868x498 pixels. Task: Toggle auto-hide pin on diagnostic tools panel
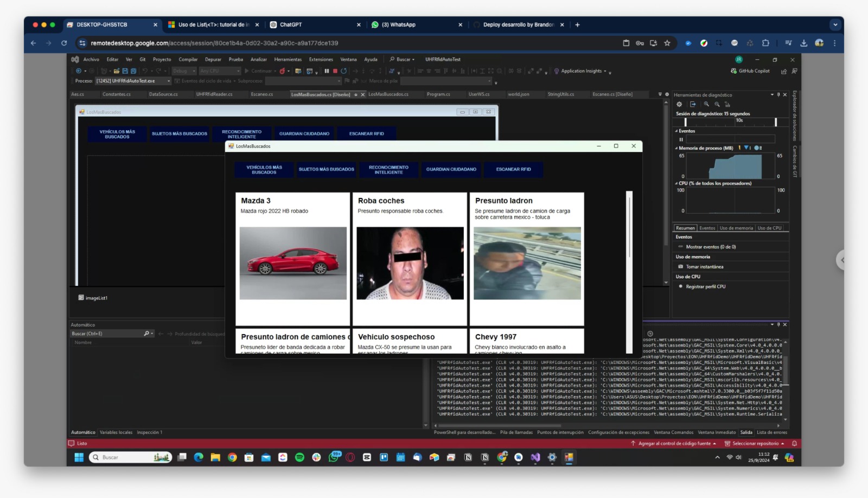pyautogui.click(x=778, y=95)
